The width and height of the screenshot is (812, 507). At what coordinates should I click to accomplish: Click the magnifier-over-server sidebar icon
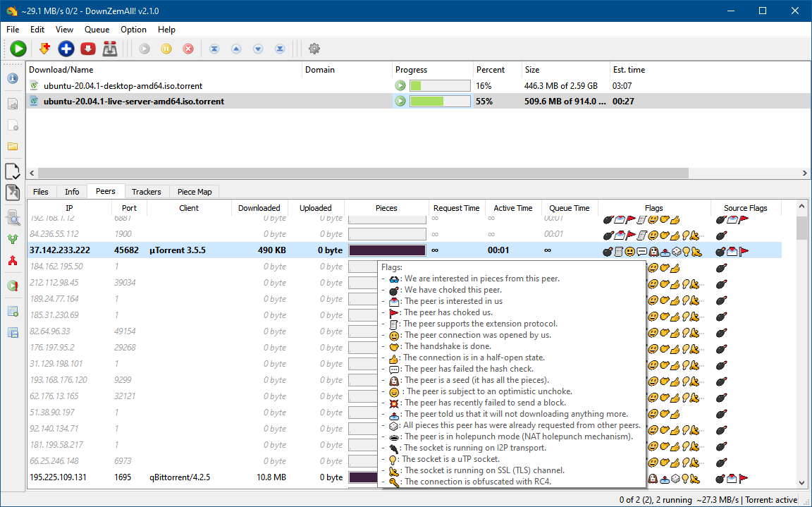coord(13,219)
